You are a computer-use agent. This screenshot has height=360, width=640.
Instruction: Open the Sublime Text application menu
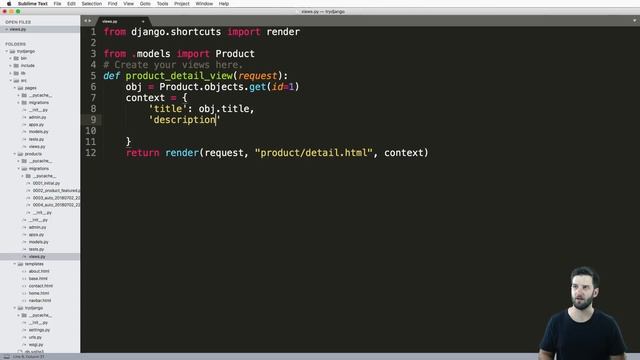33,4
